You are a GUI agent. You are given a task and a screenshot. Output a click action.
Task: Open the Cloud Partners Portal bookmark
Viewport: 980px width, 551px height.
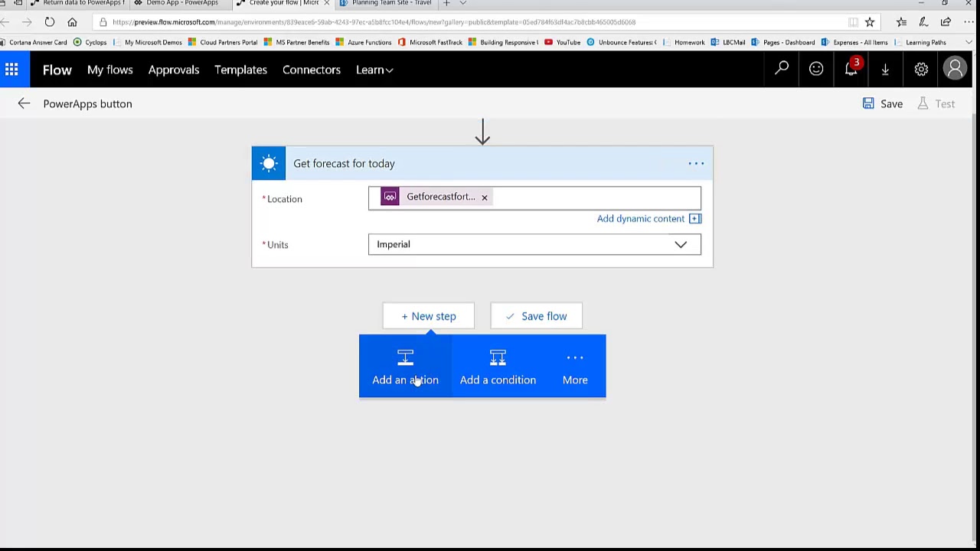coord(223,42)
